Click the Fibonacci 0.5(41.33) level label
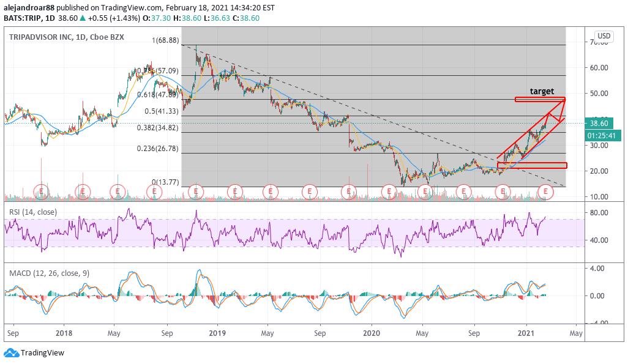This screenshot has width=628, height=364. tap(162, 111)
